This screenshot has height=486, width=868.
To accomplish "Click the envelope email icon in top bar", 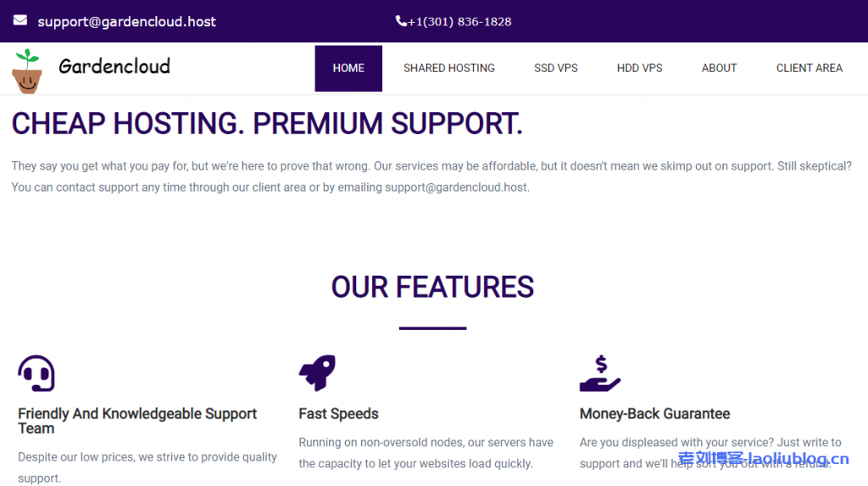I will click(x=20, y=20).
